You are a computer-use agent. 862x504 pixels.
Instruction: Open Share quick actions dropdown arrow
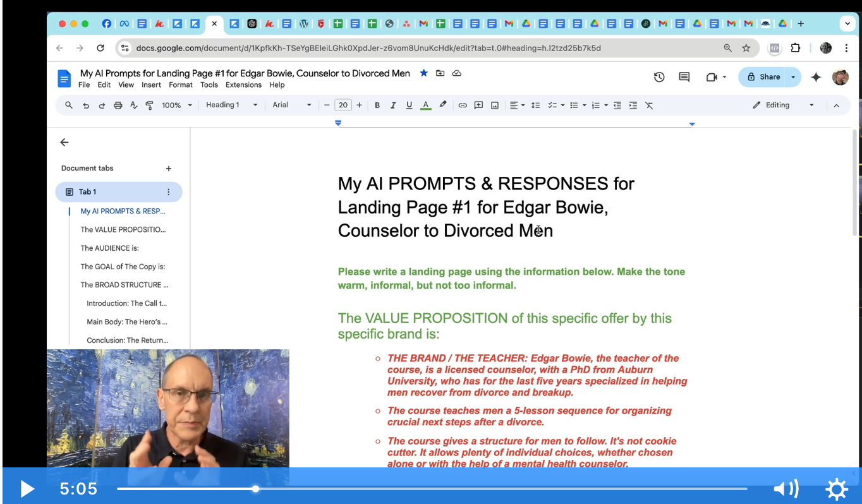794,77
